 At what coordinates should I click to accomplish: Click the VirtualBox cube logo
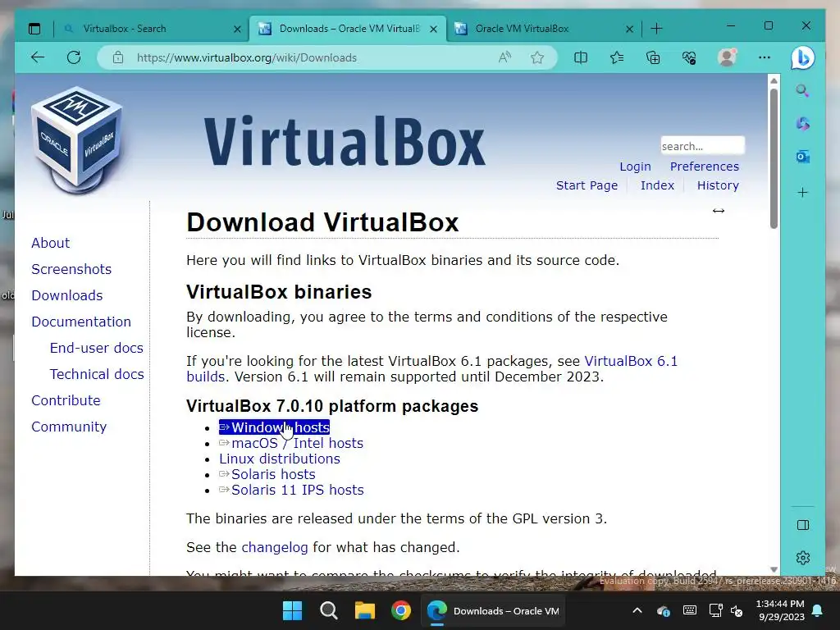(x=78, y=140)
